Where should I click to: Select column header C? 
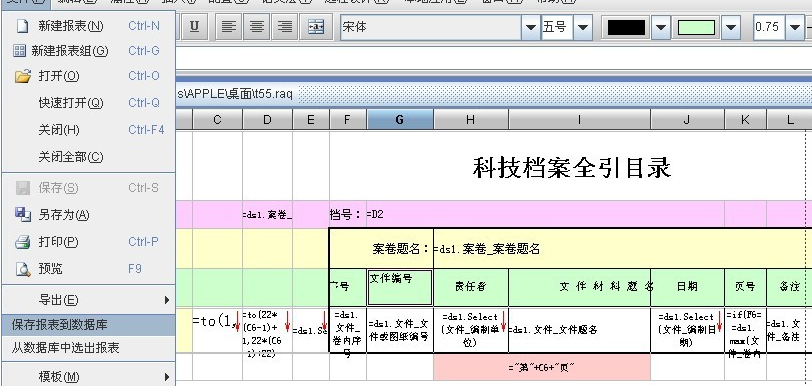218,120
